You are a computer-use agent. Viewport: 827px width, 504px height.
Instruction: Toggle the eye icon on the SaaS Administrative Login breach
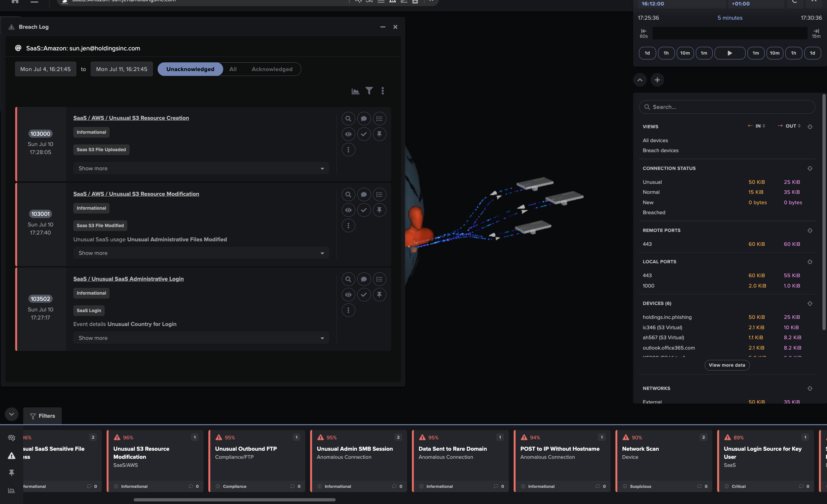pyautogui.click(x=348, y=295)
